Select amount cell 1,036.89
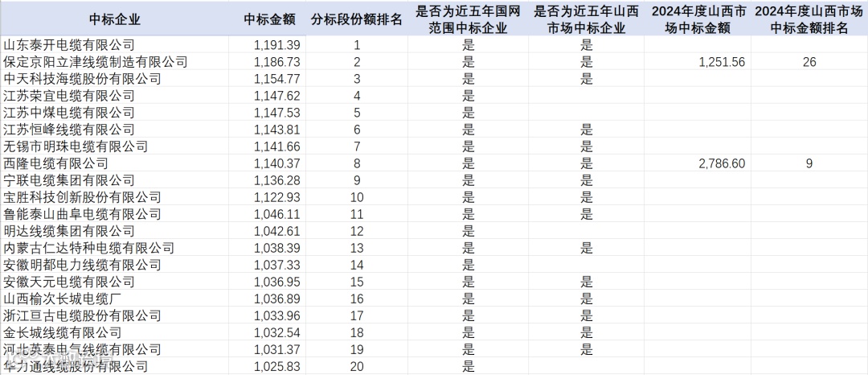Screen dimensions: 868x375 (x=268, y=299)
